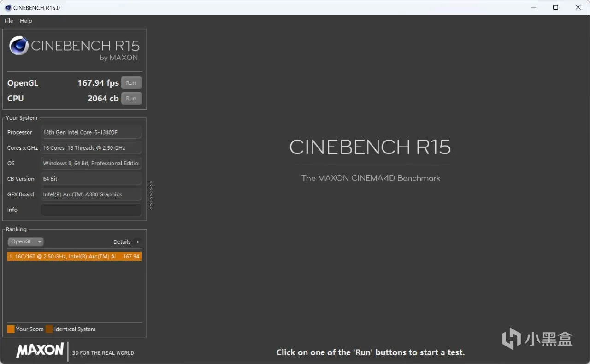The image size is (590, 364).
Task: Click the Processor name field
Action: (91, 132)
